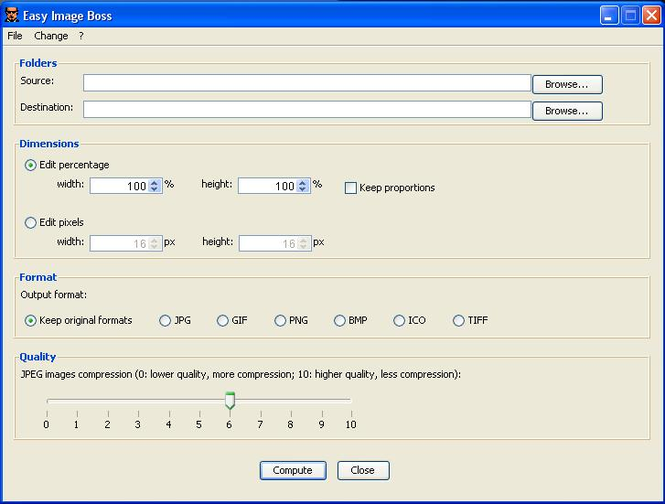
Task: Select the Edit percentage option
Action: coord(30,165)
